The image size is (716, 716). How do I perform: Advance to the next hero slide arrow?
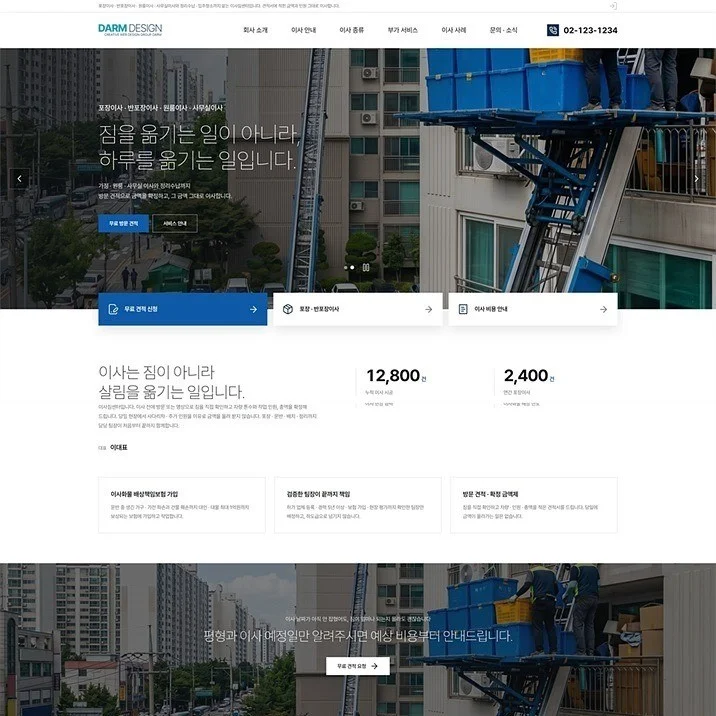click(696, 179)
